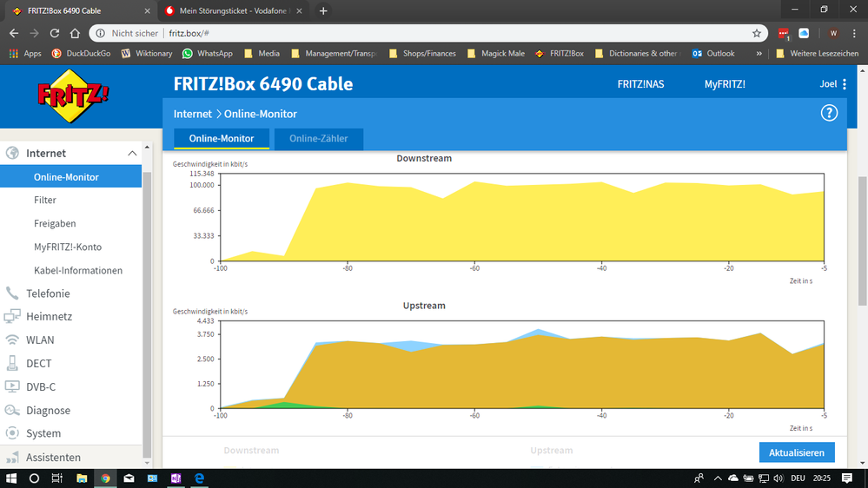Reload the page in Chrome
Viewport: 868px width, 488px height.
pos(54,33)
